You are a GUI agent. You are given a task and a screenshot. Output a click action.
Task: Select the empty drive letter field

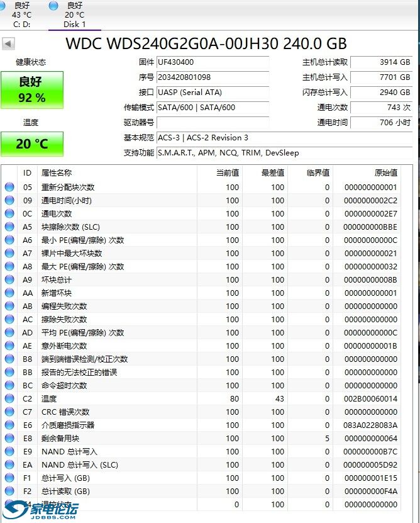pyautogui.click(x=213, y=123)
